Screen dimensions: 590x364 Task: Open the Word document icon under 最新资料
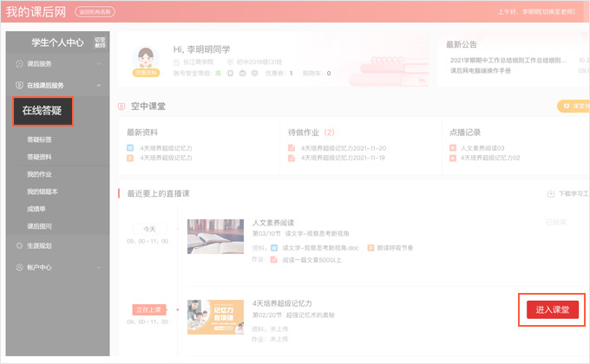tap(130, 148)
